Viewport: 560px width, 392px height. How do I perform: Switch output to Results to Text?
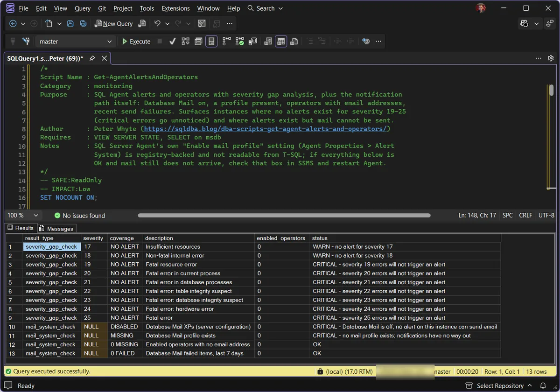click(268, 41)
